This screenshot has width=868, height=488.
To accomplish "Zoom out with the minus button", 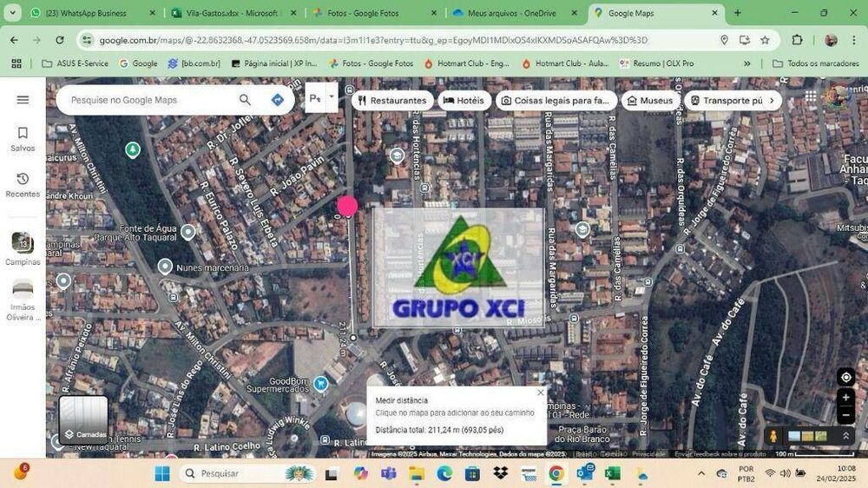I will tap(846, 415).
